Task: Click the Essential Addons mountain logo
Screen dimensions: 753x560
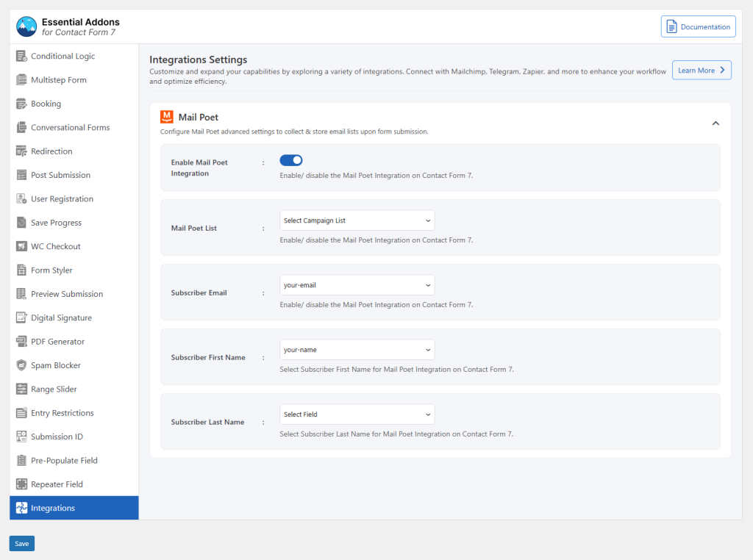Action: (26, 27)
